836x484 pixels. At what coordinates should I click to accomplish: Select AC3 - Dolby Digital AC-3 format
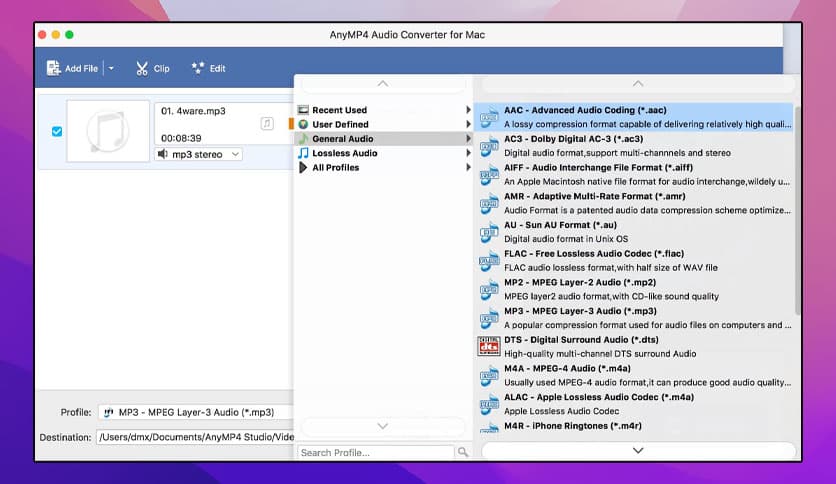(x=633, y=146)
